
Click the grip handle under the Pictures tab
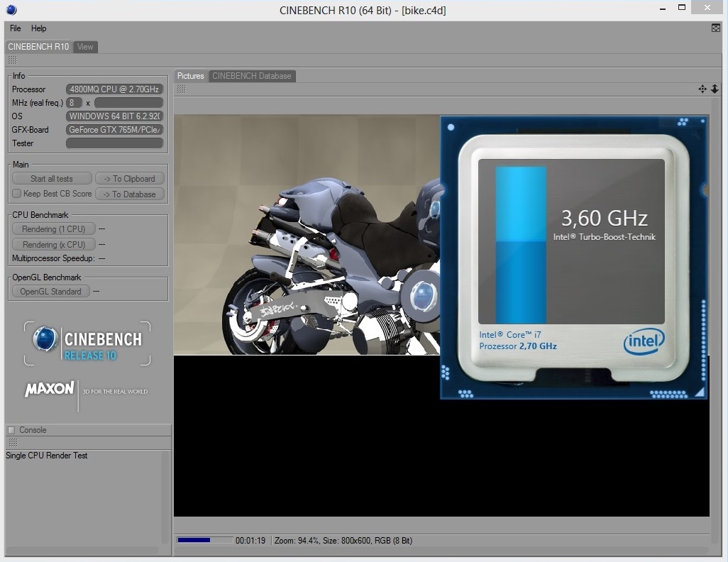[x=181, y=89]
